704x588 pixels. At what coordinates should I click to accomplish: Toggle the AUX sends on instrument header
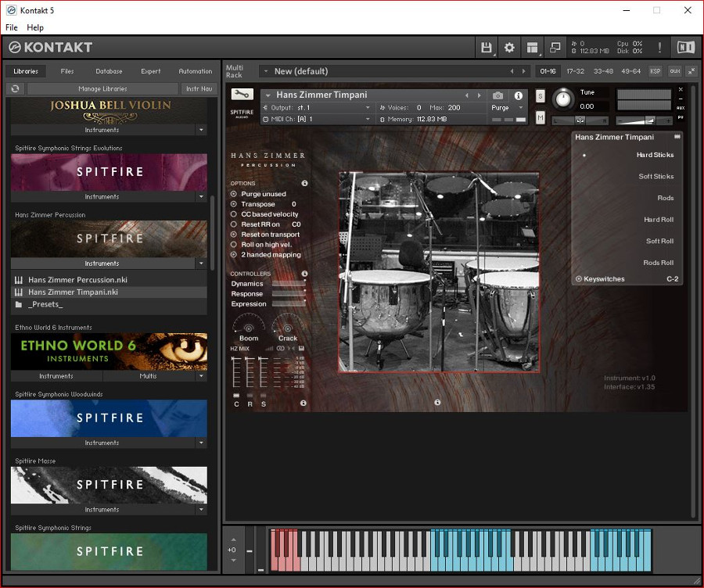click(x=681, y=108)
